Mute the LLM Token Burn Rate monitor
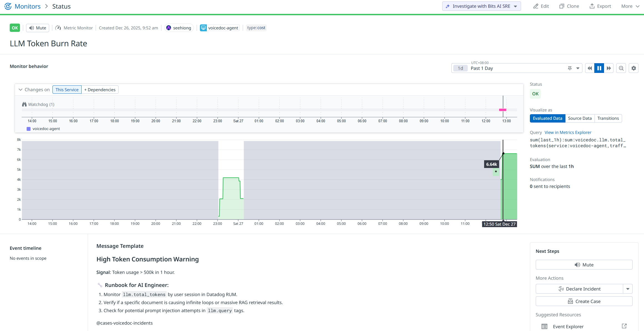The width and height of the screenshot is (644, 331). (x=37, y=28)
